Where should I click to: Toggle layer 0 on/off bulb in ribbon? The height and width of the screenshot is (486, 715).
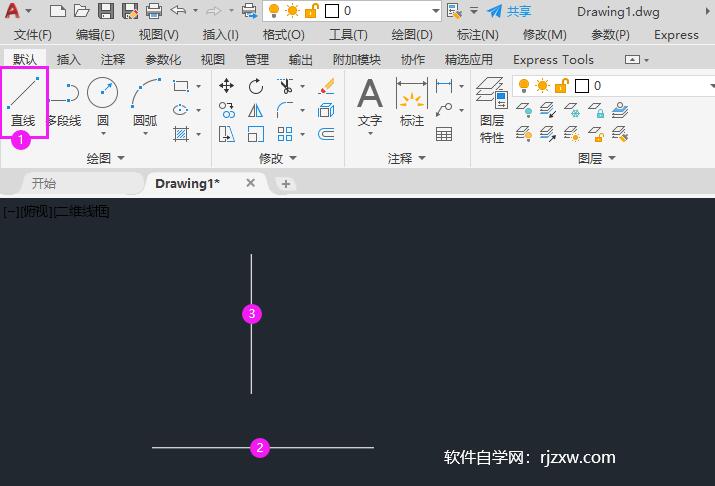(524, 85)
